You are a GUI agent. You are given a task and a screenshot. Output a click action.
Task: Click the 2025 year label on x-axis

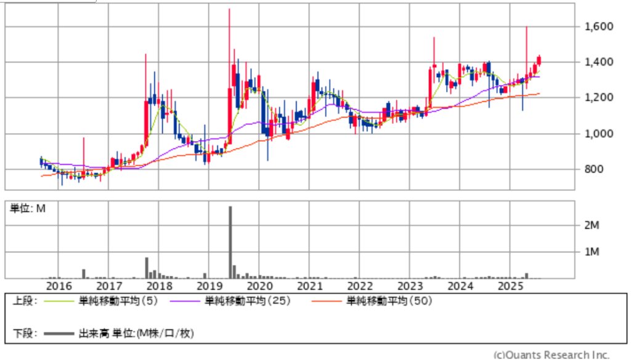tap(511, 286)
